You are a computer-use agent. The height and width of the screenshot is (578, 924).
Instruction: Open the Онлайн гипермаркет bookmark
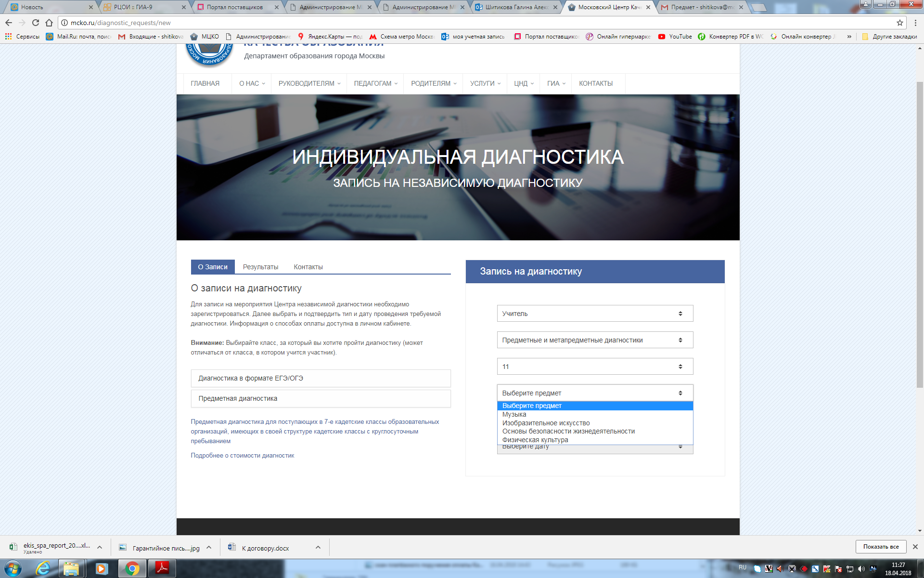(x=618, y=37)
